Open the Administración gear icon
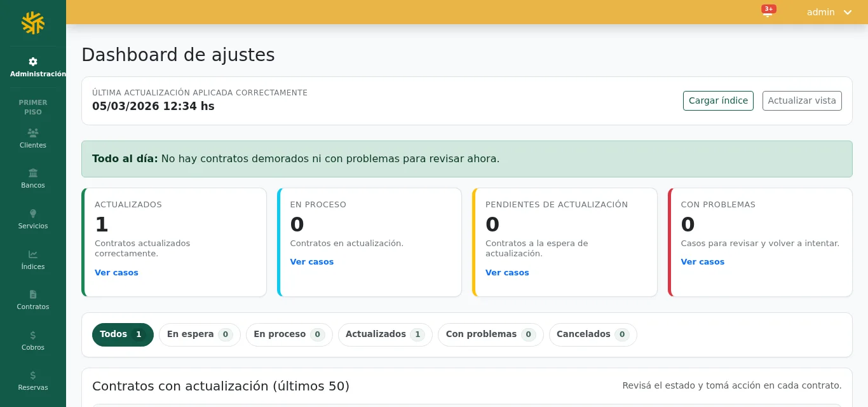 click(x=33, y=62)
